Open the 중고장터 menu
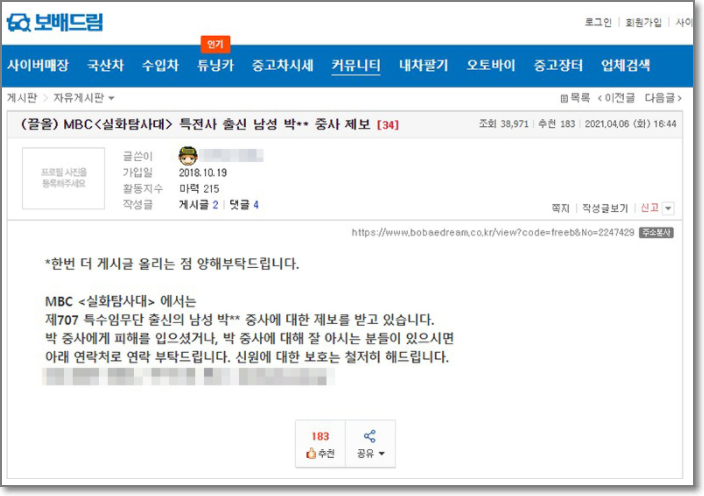This screenshot has width=704, height=496. (558, 66)
